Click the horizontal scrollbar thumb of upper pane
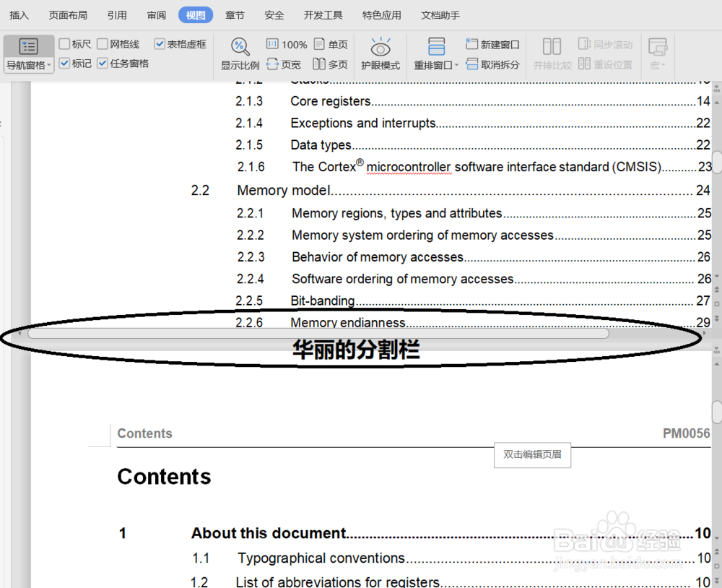Viewport: 722px width, 588px height. point(318,333)
